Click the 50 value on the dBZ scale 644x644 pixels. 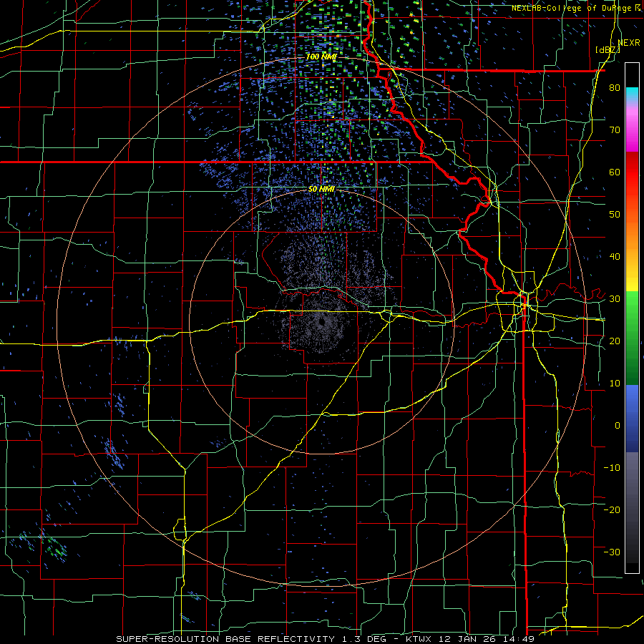pos(615,215)
